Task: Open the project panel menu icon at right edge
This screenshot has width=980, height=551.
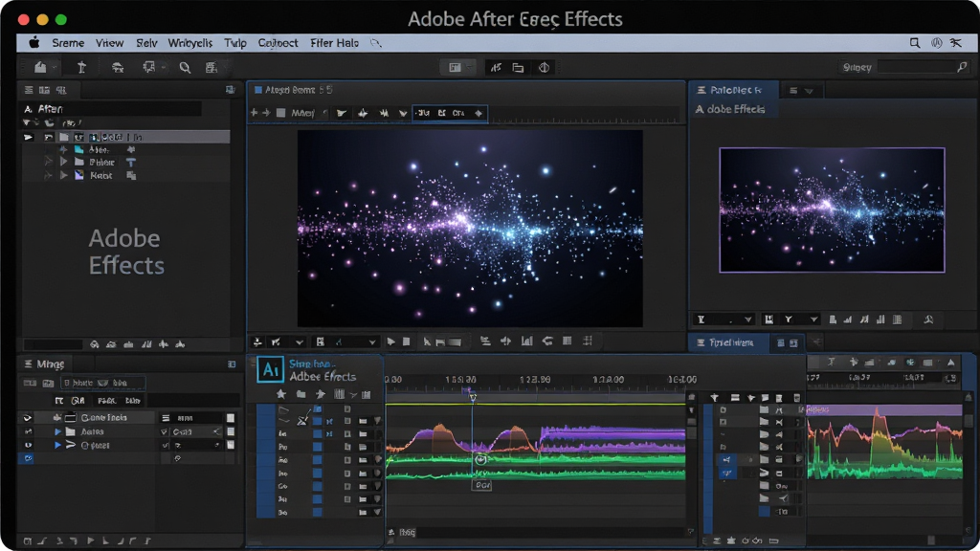Action: [230, 90]
